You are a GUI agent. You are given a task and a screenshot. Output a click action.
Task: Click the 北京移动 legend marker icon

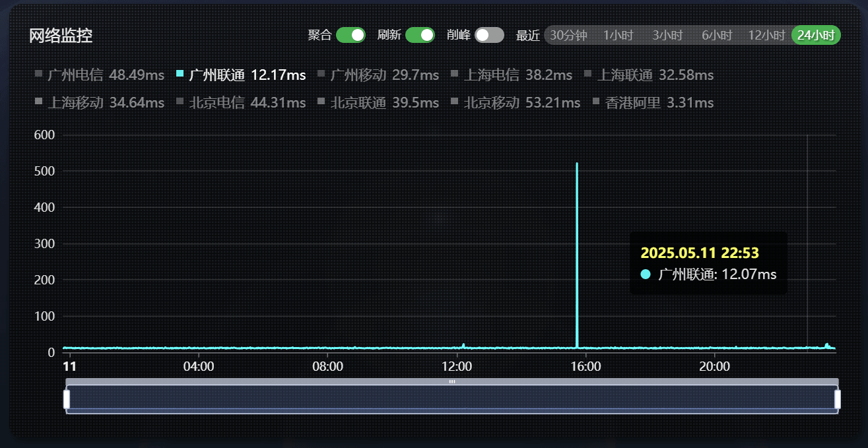455,102
